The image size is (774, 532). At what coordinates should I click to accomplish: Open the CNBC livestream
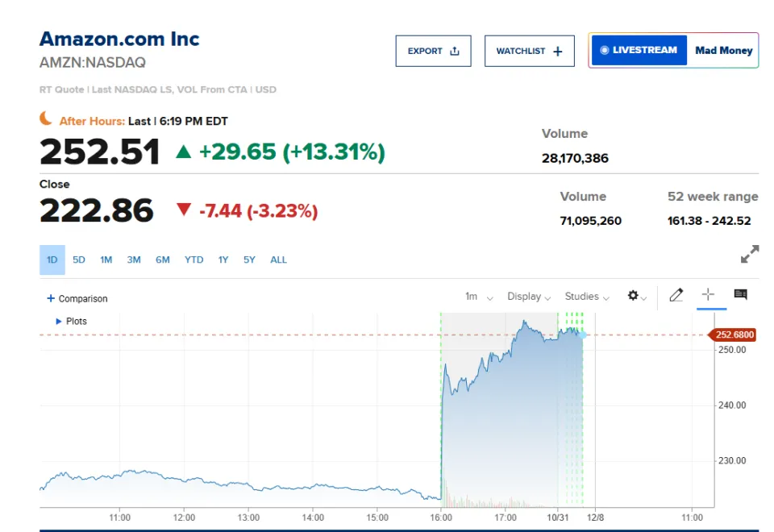point(639,50)
